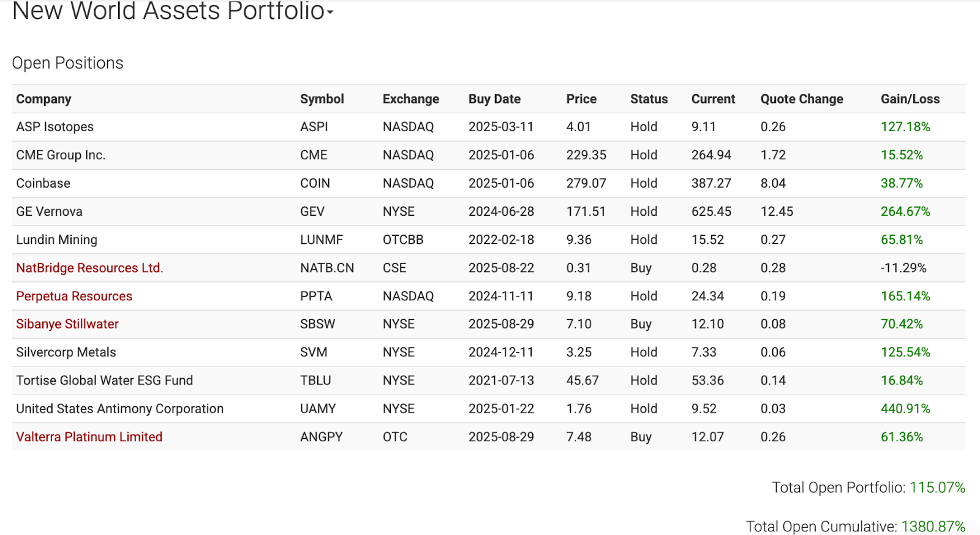Select the Symbol column header
The height and width of the screenshot is (535, 980).
click(322, 99)
